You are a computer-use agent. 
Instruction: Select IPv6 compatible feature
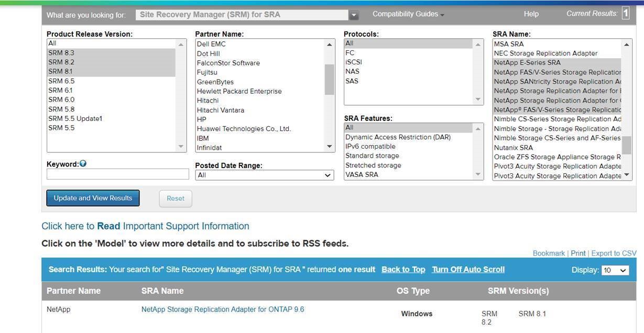pos(408,147)
